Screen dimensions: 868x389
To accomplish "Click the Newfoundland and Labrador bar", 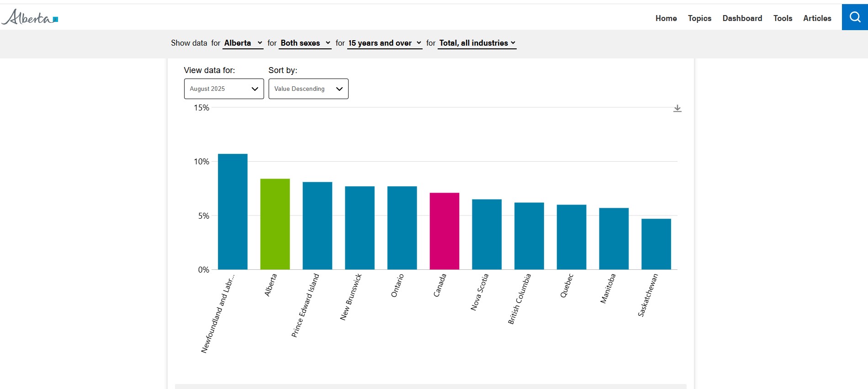I will point(233,211).
